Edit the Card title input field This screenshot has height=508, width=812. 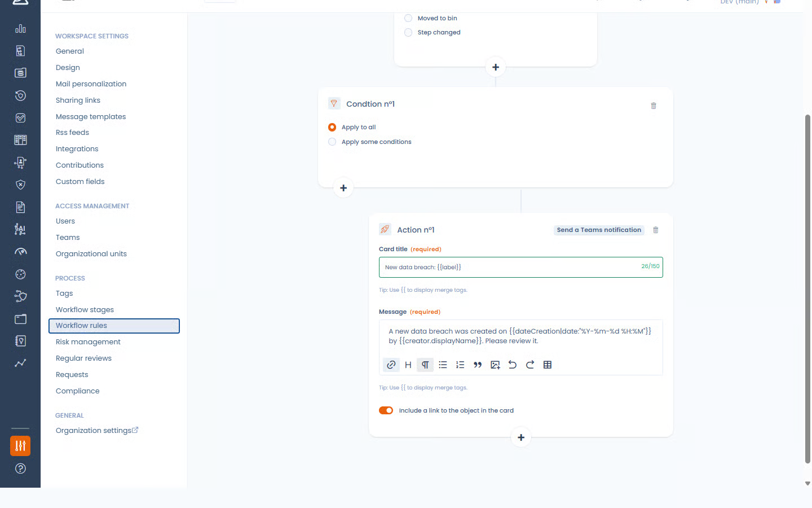coord(520,267)
